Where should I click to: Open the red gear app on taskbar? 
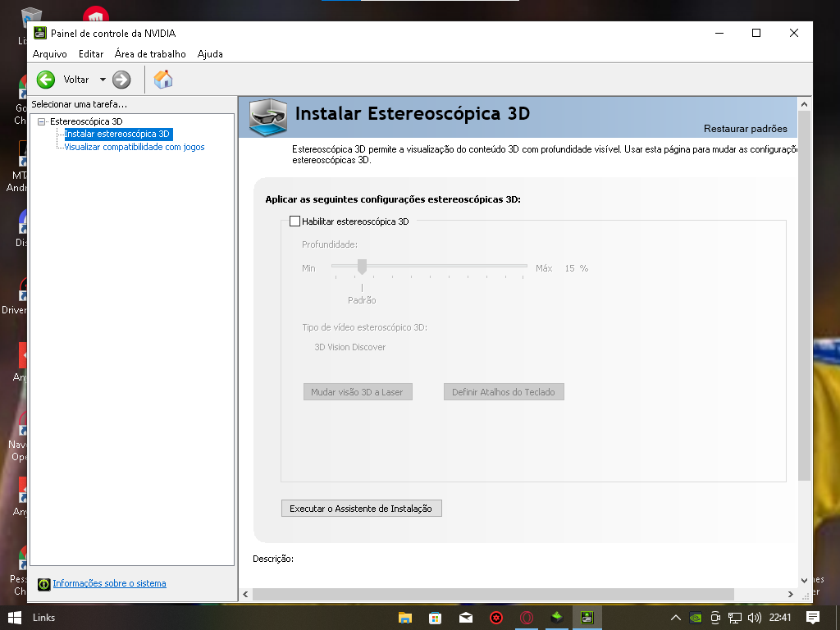[x=496, y=618]
